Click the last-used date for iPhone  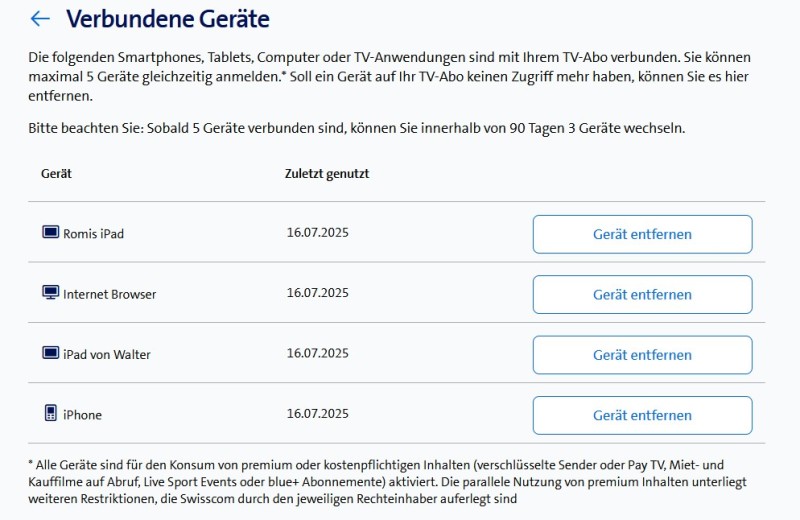coord(317,413)
